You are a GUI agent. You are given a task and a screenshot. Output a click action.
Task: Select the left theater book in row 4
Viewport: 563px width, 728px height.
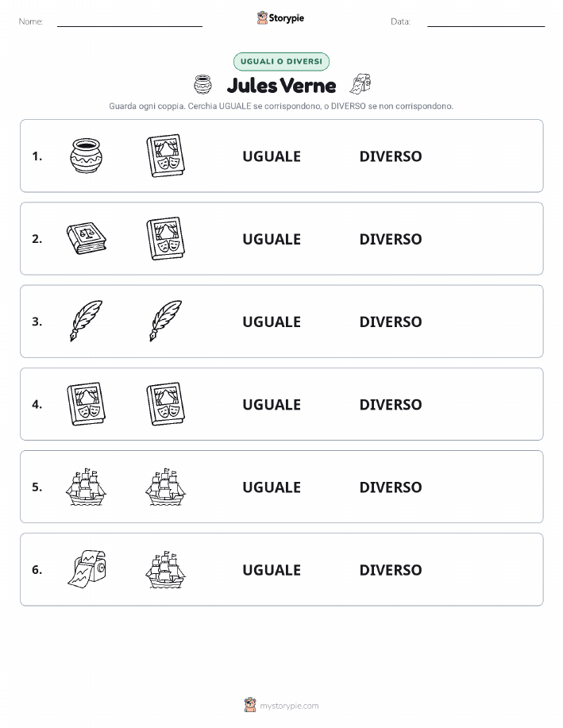pyautogui.click(x=87, y=404)
